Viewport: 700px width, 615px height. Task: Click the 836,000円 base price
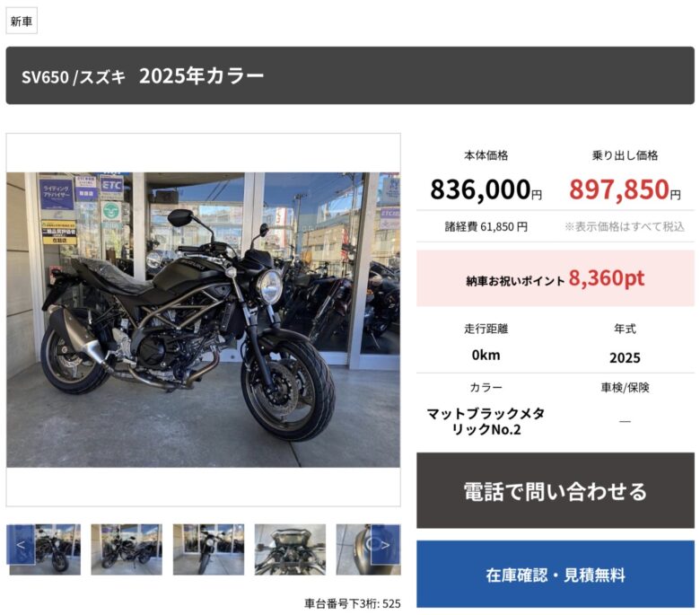tap(486, 189)
